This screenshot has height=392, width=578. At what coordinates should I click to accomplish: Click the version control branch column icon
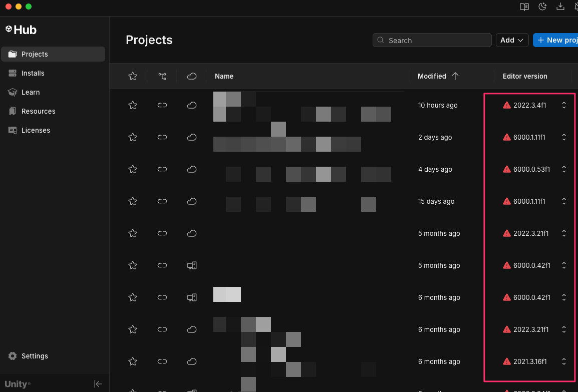click(x=162, y=76)
